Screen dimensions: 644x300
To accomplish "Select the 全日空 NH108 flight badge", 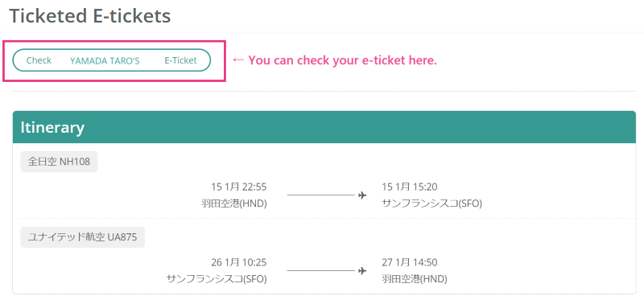I will click(x=59, y=162).
